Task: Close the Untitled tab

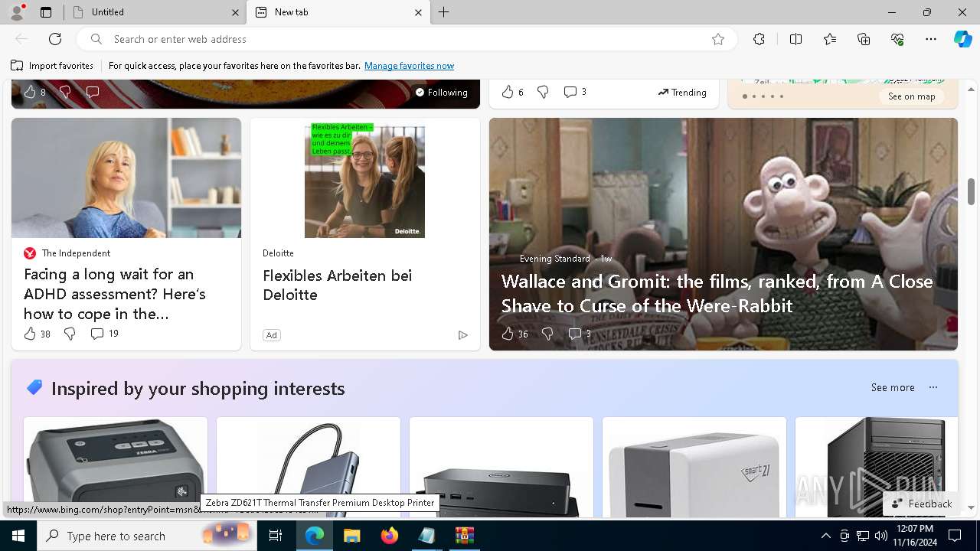Action: coord(235,12)
